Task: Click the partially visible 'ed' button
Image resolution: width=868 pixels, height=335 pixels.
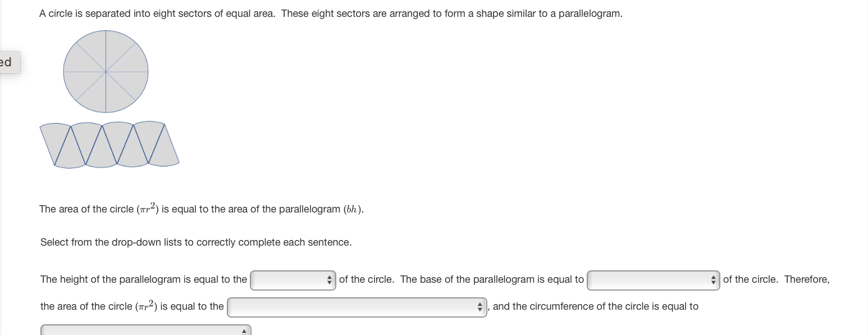Action: point(8,62)
